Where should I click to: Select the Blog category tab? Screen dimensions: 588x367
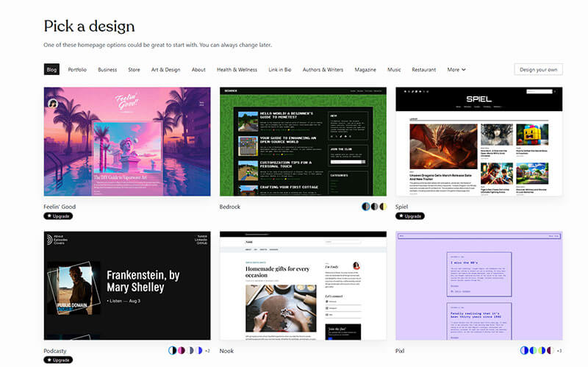point(51,70)
